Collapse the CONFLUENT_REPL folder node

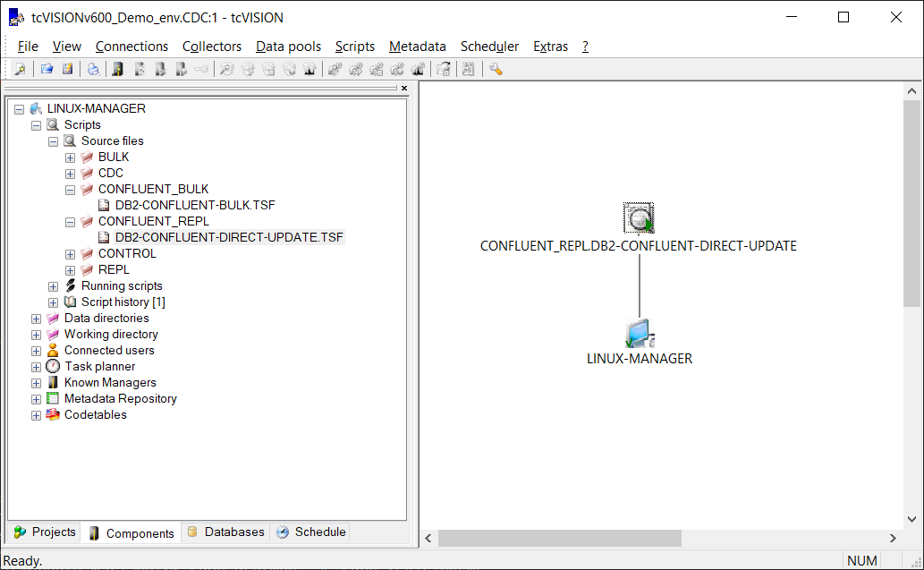tap(70, 222)
